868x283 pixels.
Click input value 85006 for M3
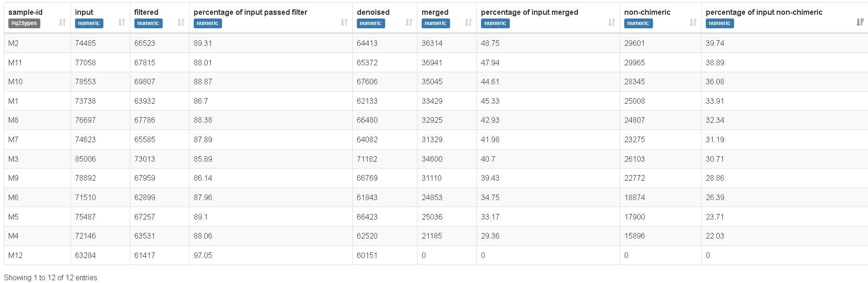point(85,159)
